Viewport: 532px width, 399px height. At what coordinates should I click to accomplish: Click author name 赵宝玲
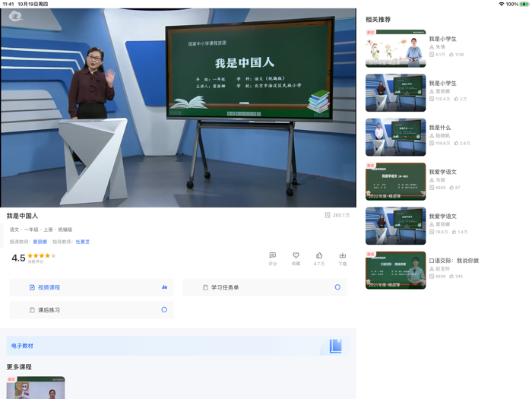pos(443,269)
